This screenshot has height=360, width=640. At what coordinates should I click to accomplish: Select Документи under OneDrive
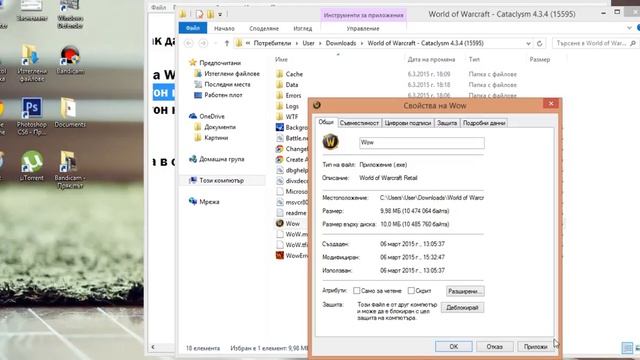(x=215, y=127)
